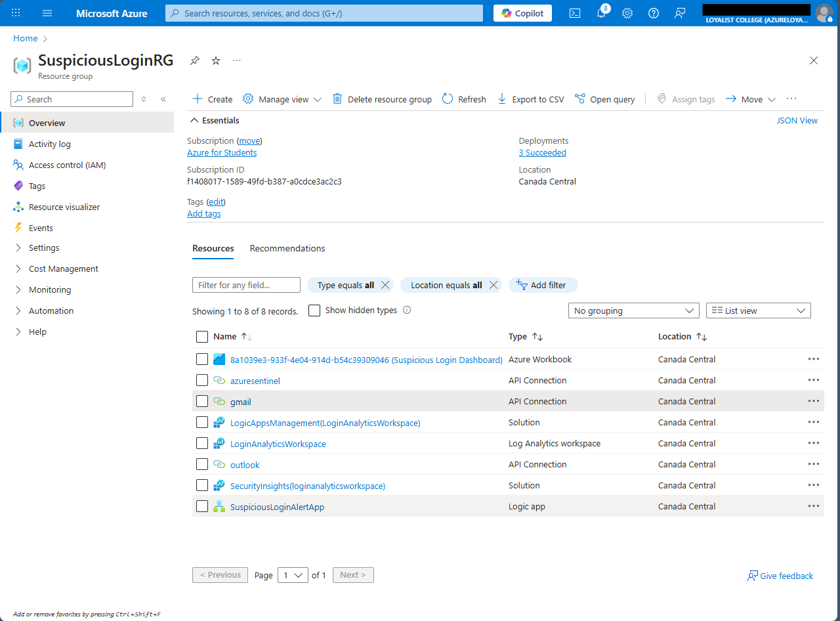This screenshot has width=840, height=621.
Task: Click the subscription move link
Action: coord(249,140)
